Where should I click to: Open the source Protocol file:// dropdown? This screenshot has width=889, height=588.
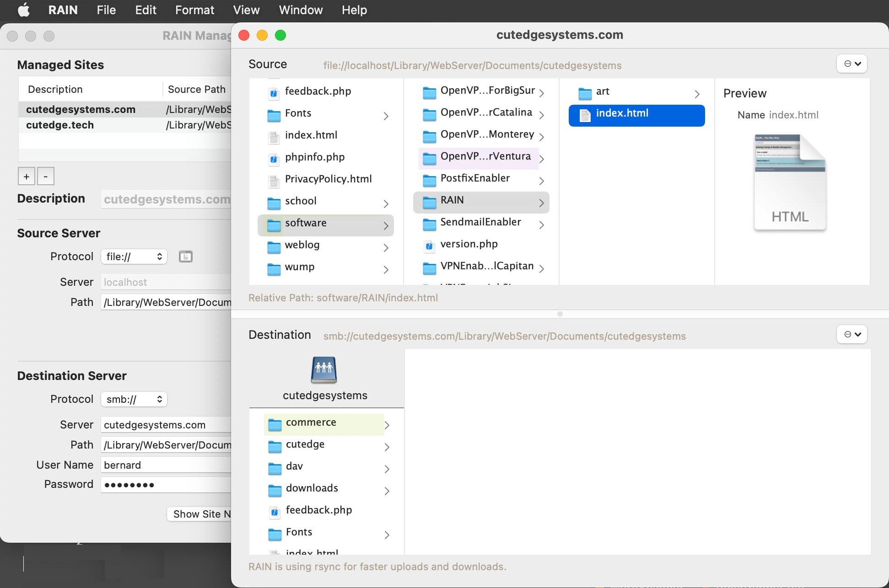pyautogui.click(x=134, y=257)
